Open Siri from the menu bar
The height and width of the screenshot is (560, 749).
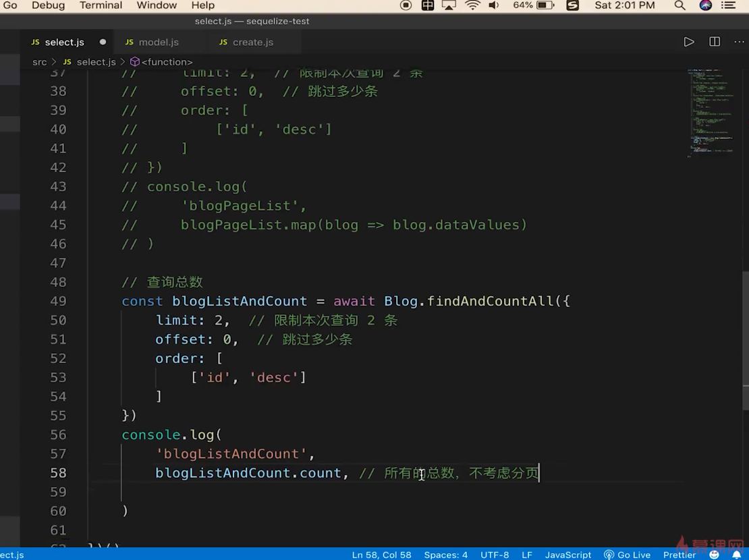click(x=706, y=5)
